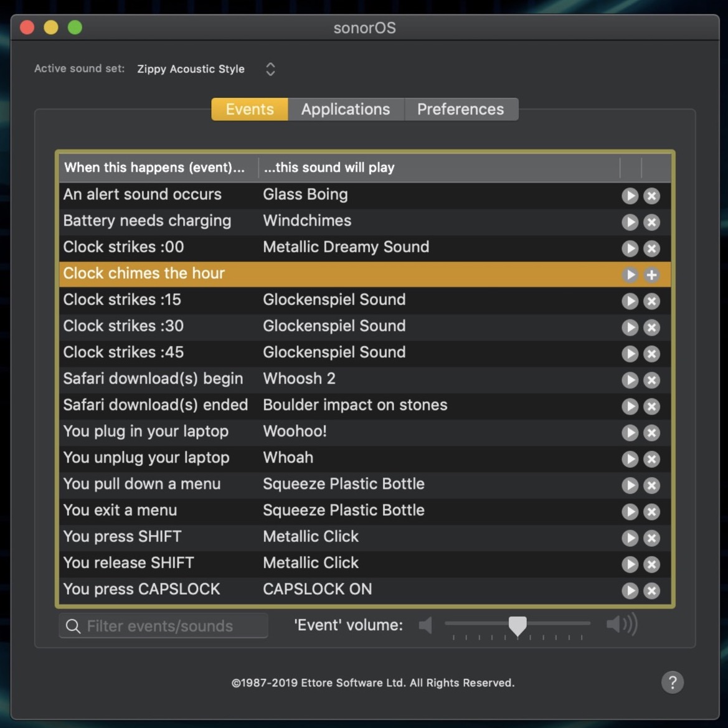Play the Whoosh 2 sound
Viewport: 728px width, 728px height.
(x=630, y=380)
